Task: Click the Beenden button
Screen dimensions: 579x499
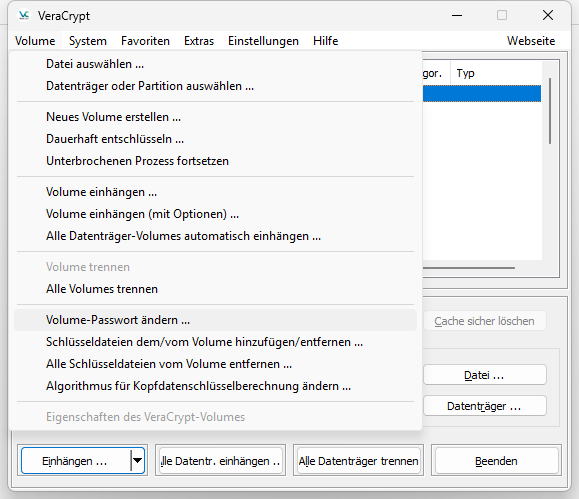Action: 496,461
